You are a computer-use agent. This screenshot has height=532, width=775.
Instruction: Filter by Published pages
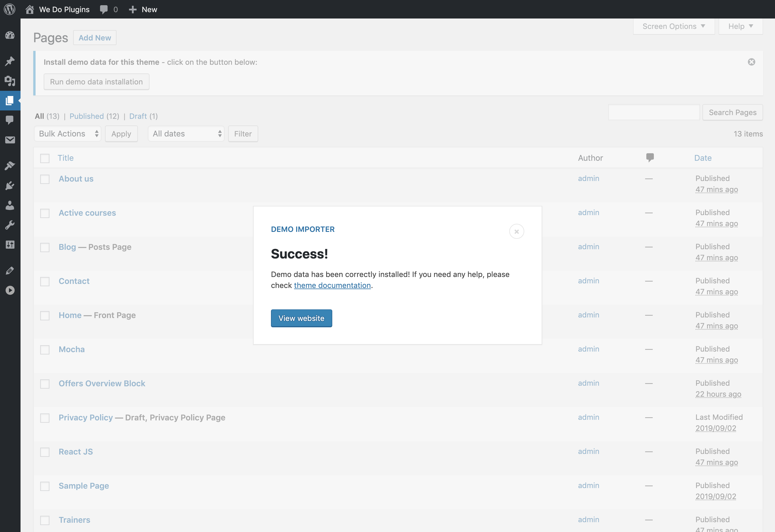tap(87, 116)
